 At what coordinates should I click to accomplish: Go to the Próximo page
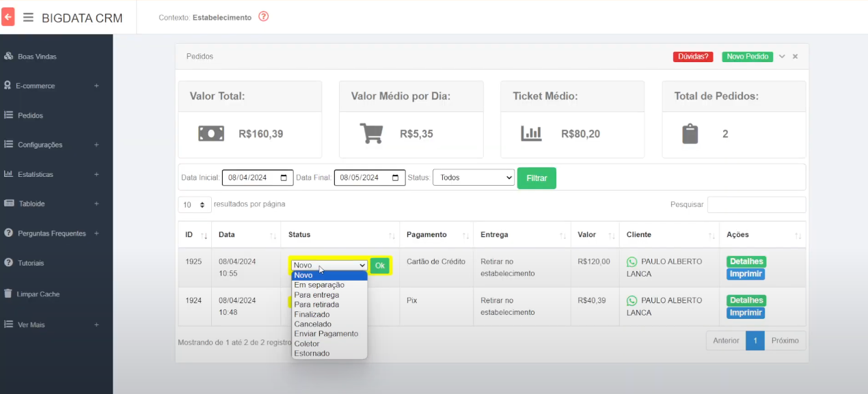coord(785,340)
